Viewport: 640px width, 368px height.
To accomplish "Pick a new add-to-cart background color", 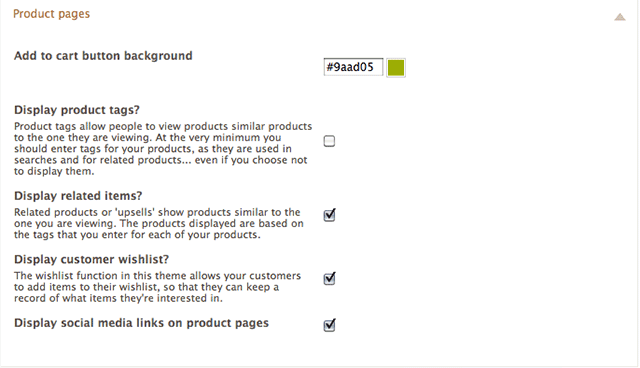I will 396,68.
